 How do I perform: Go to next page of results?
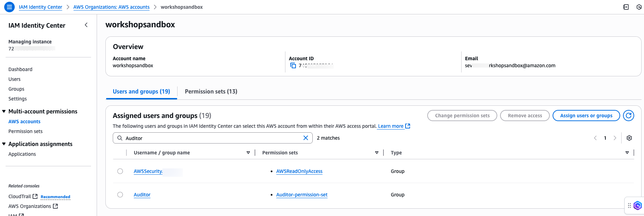(x=615, y=138)
